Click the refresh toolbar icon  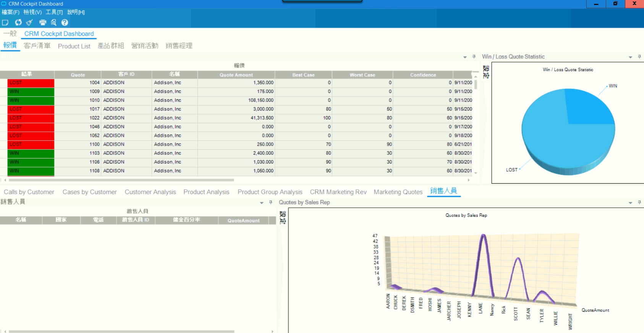pyautogui.click(x=18, y=23)
